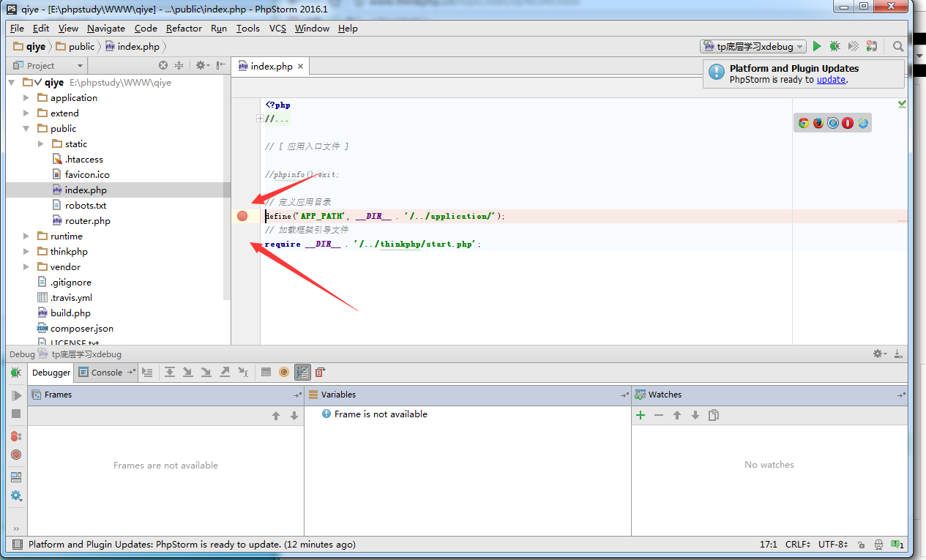Select composer.json in the project tree
Viewport: 926px width, 560px height.
click(81, 329)
